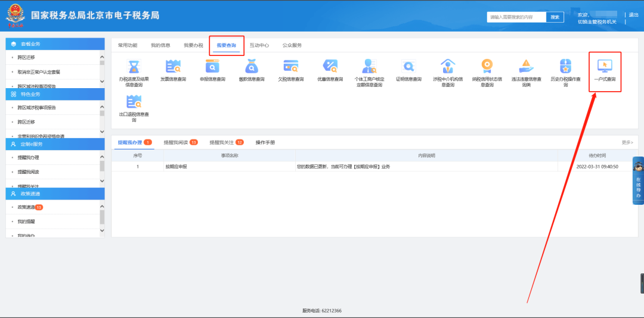The height and width of the screenshot is (318, 644).
Task: Open 提醒我阅读 in 定制e服务 sidebar
Action: coord(29,172)
